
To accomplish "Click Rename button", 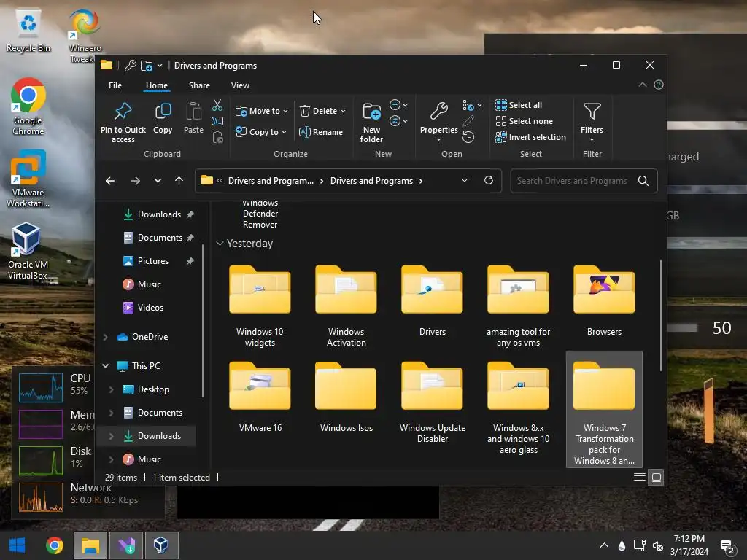I will tap(321, 132).
